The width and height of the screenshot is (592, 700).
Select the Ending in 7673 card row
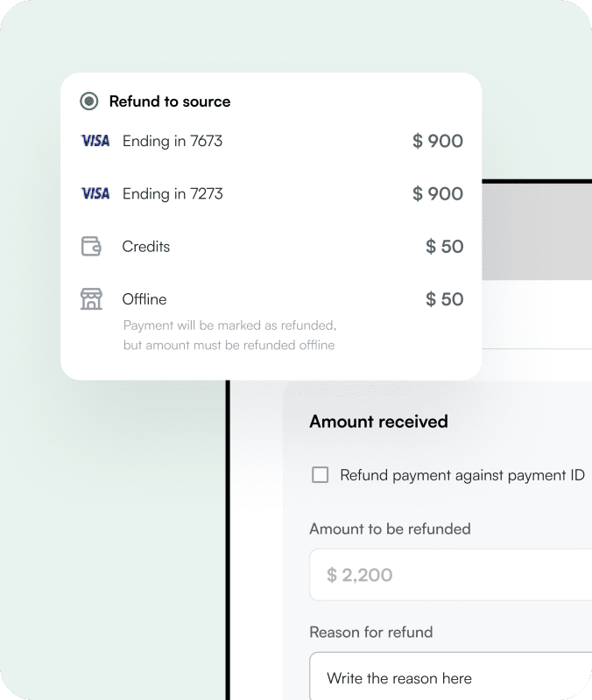(173, 141)
